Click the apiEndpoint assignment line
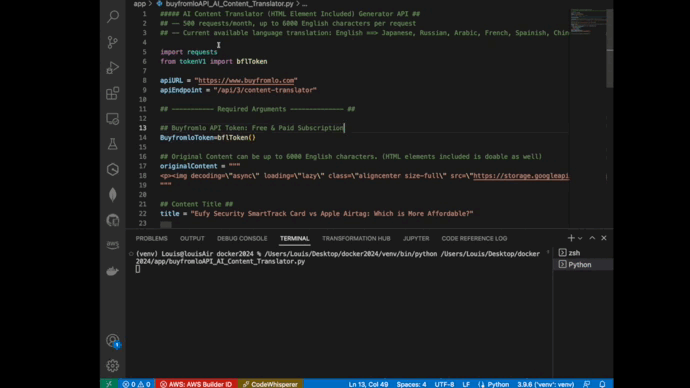The width and height of the screenshot is (690, 388). [238, 90]
